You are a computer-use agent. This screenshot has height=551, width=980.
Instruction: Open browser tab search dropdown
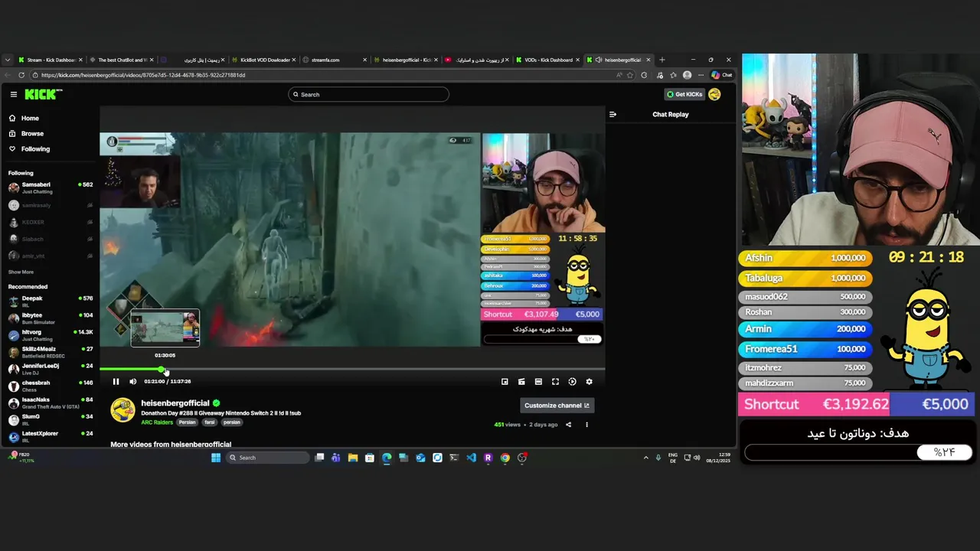pyautogui.click(x=8, y=60)
